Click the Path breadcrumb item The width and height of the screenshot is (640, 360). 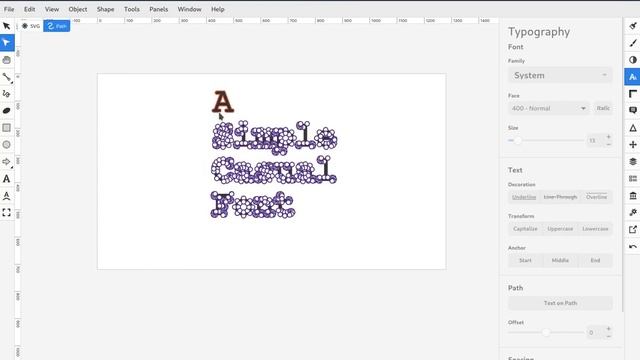[x=57, y=26]
